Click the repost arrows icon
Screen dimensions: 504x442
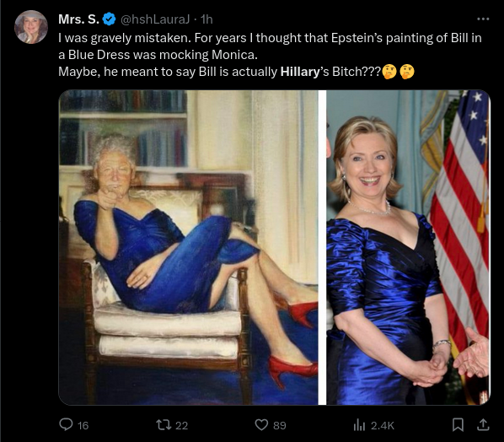164,425
